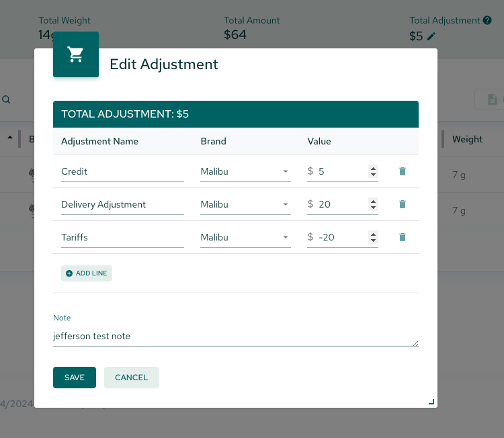Image resolution: width=504 pixels, height=438 pixels.
Task: Click the ADD LINE button
Action: 87,273
